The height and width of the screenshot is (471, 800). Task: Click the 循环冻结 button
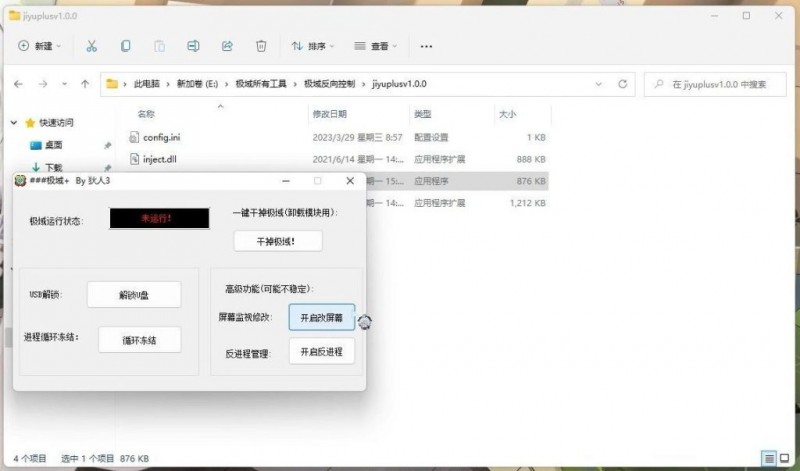click(x=139, y=340)
